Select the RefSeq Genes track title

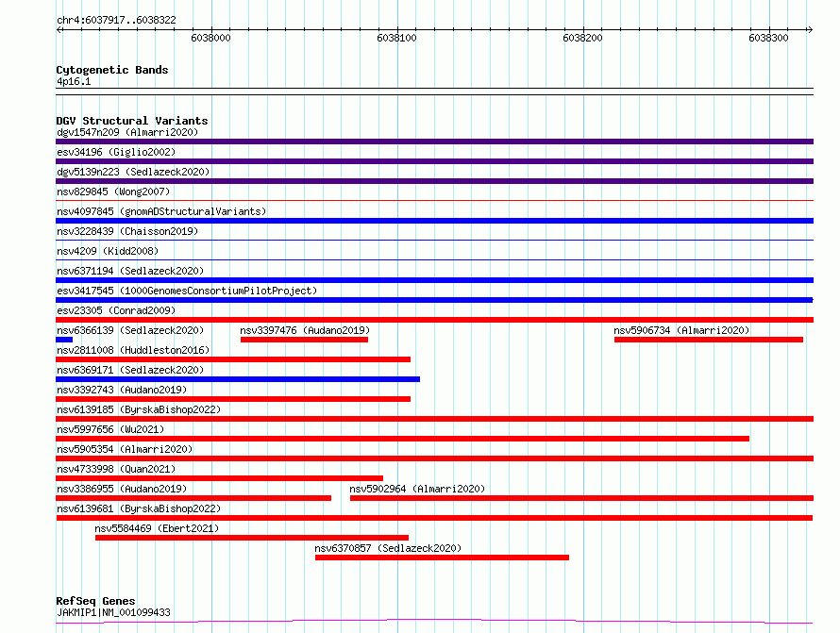[x=95, y=601]
